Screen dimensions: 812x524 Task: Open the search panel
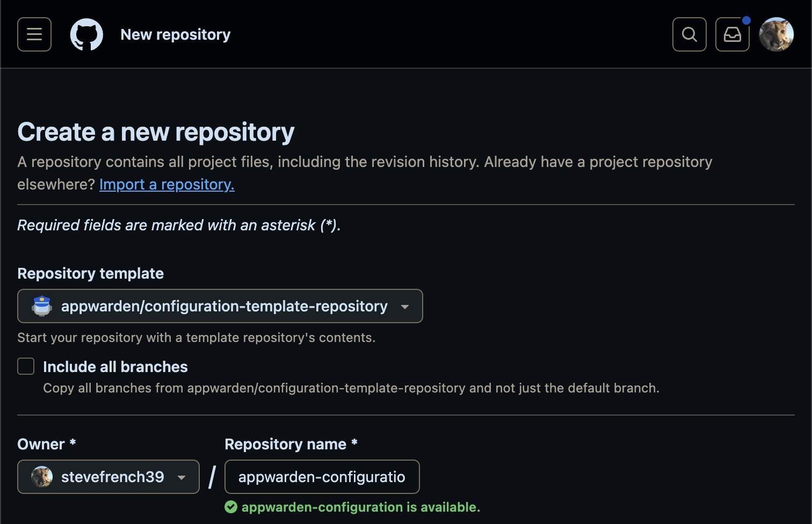689,34
